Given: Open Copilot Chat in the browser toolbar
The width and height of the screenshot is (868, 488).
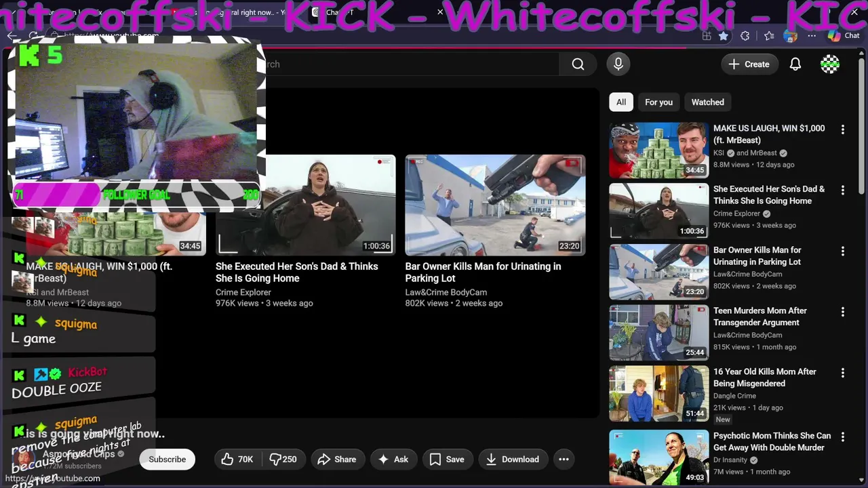Looking at the screenshot, I should coord(844,36).
